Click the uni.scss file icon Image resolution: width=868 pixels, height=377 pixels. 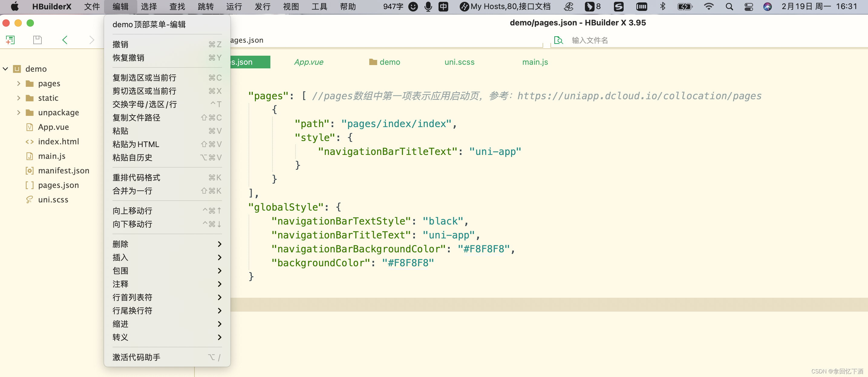point(30,200)
